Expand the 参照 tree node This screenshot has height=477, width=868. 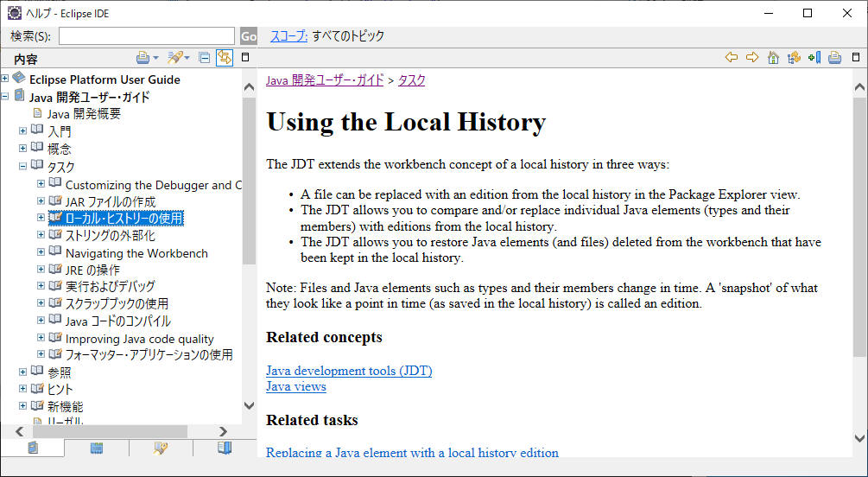coord(23,372)
